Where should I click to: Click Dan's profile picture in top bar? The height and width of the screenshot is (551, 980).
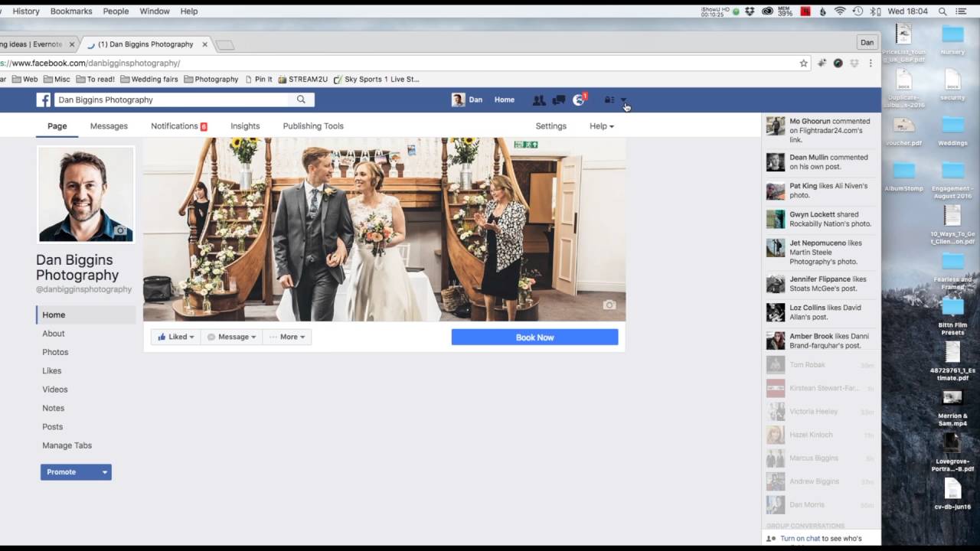[x=458, y=99]
